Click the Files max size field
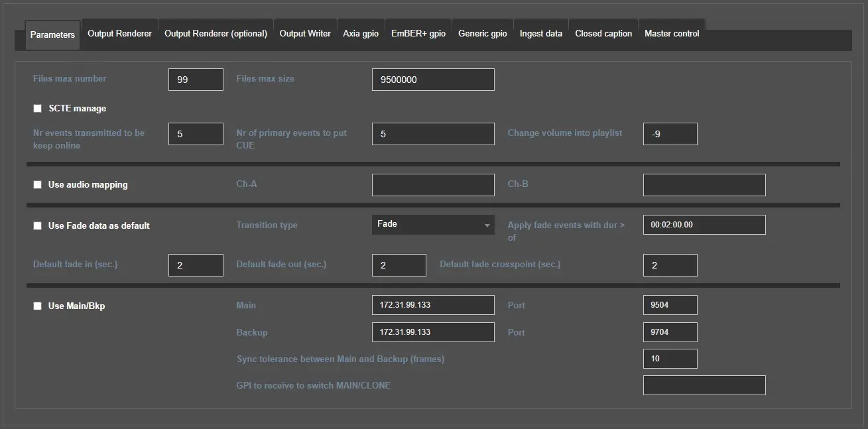868x429 pixels. (x=433, y=80)
